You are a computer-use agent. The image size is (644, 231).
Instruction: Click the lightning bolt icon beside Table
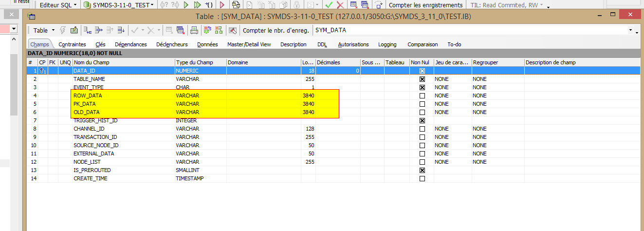62,30
